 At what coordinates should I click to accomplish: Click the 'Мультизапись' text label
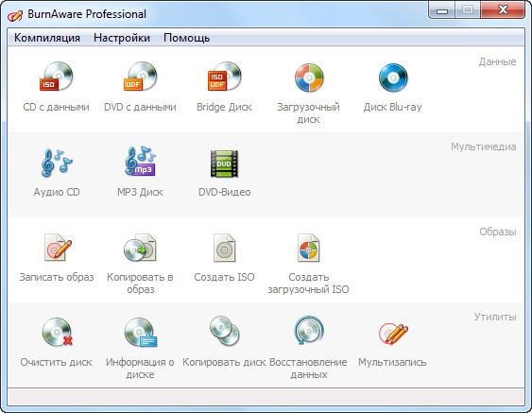[392, 362]
